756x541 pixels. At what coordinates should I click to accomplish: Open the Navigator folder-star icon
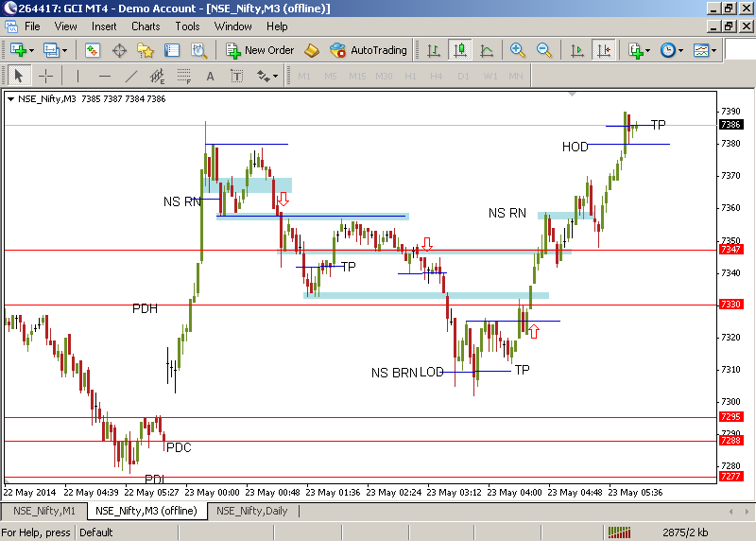146,50
